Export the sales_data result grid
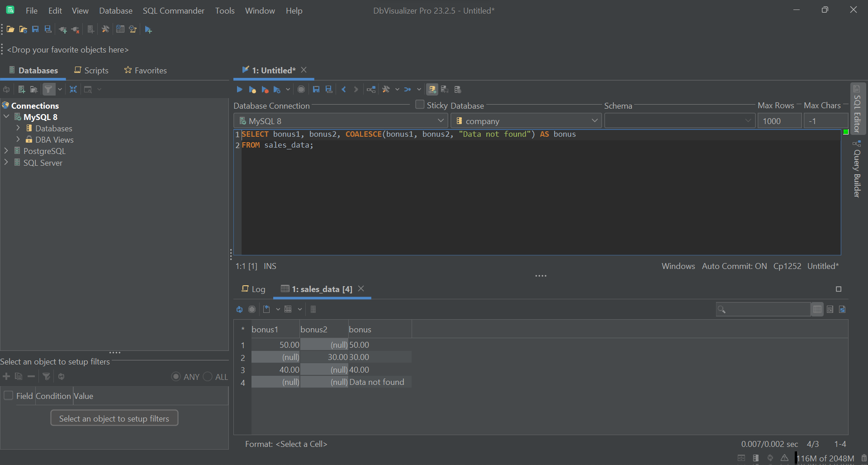The width and height of the screenshot is (868, 465). pyautogui.click(x=266, y=309)
